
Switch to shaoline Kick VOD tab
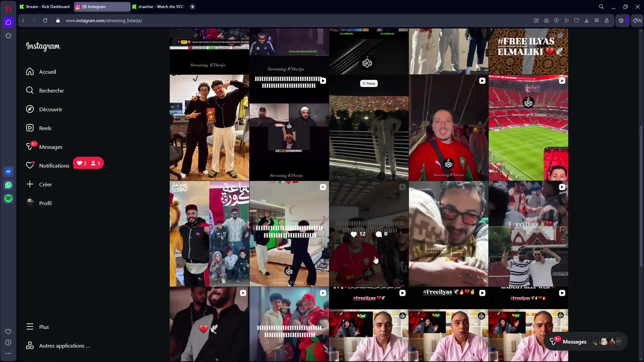click(x=158, y=7)
